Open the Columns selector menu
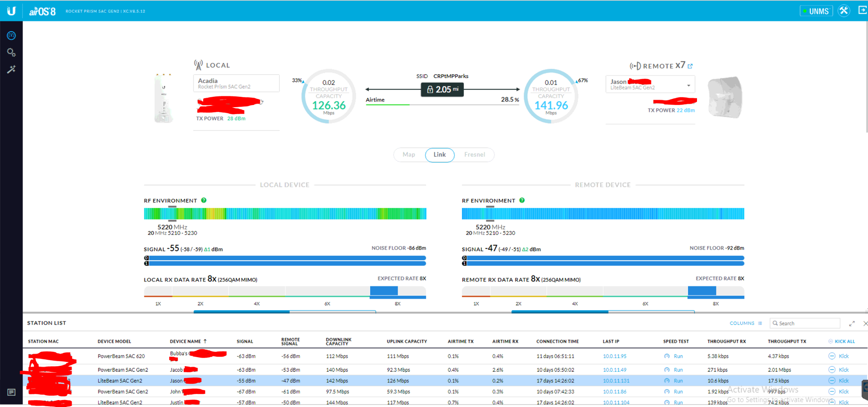Viewport: 868px width, 407px height. coord(746,323)
